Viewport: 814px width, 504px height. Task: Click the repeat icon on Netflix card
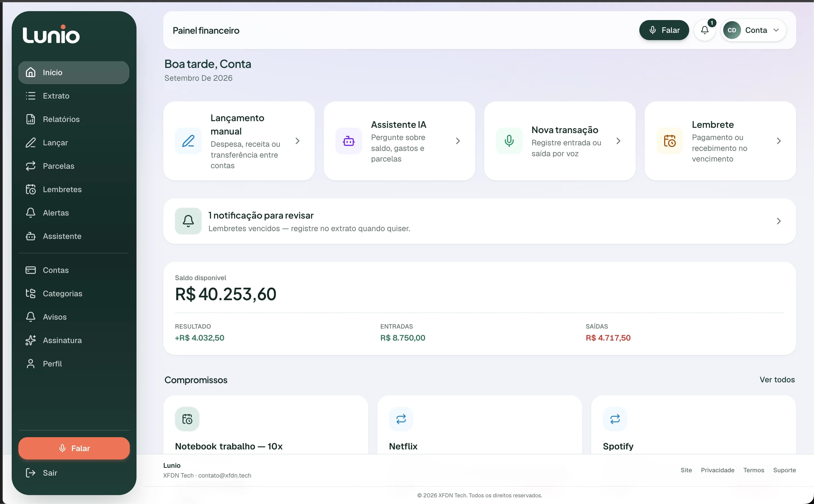coord(401,419)
